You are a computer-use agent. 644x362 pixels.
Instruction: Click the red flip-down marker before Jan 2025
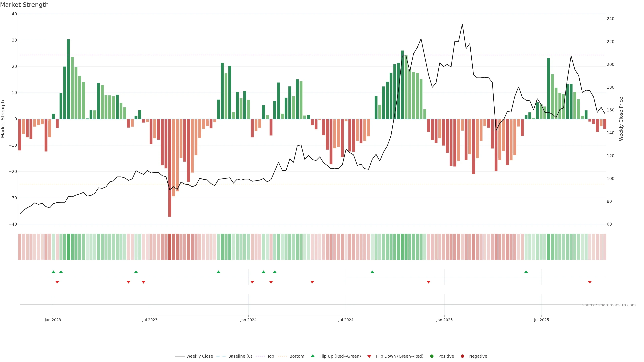428,282
